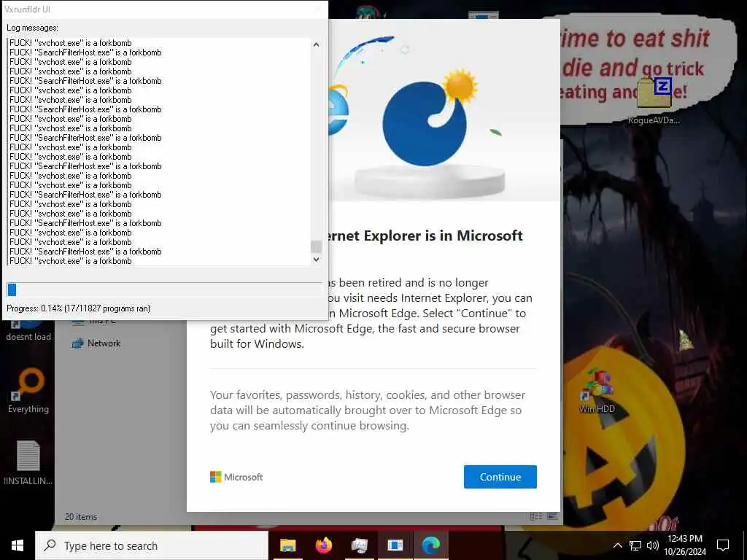Open the Windows Start menu

(18, 545)
